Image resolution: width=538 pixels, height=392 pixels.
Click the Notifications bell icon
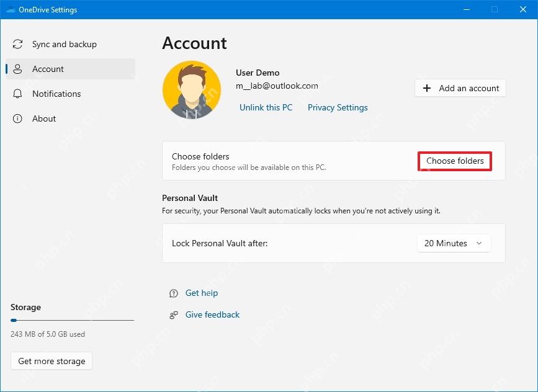17,94
